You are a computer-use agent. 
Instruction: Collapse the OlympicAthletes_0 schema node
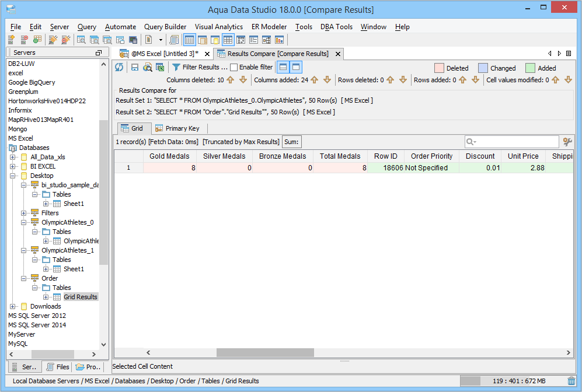click(x=24, y=222)
